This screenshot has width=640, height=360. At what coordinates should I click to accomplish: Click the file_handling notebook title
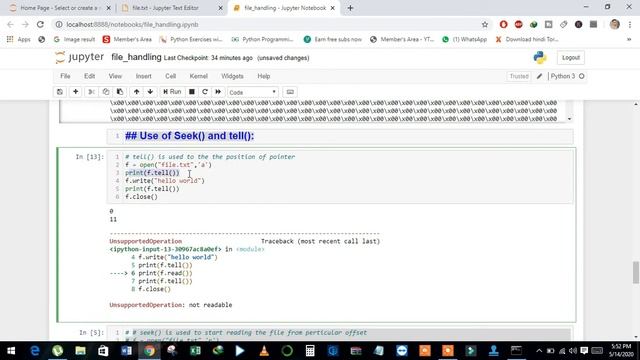tap(136, 57)
